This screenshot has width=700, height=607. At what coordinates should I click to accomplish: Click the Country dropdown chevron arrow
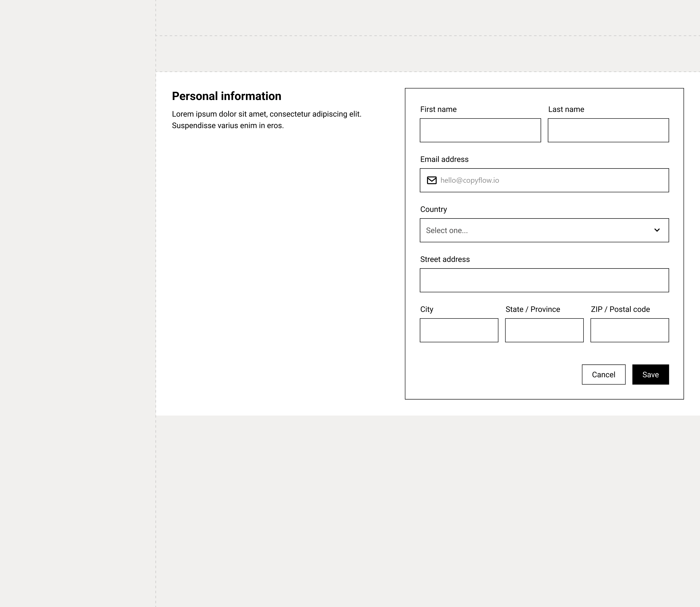657,230
